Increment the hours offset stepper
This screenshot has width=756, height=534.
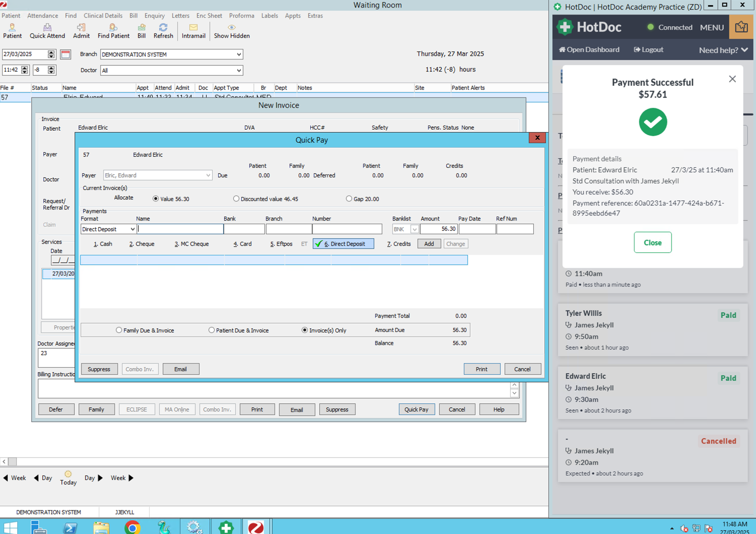pyautogui.click(x=51, y=68)
